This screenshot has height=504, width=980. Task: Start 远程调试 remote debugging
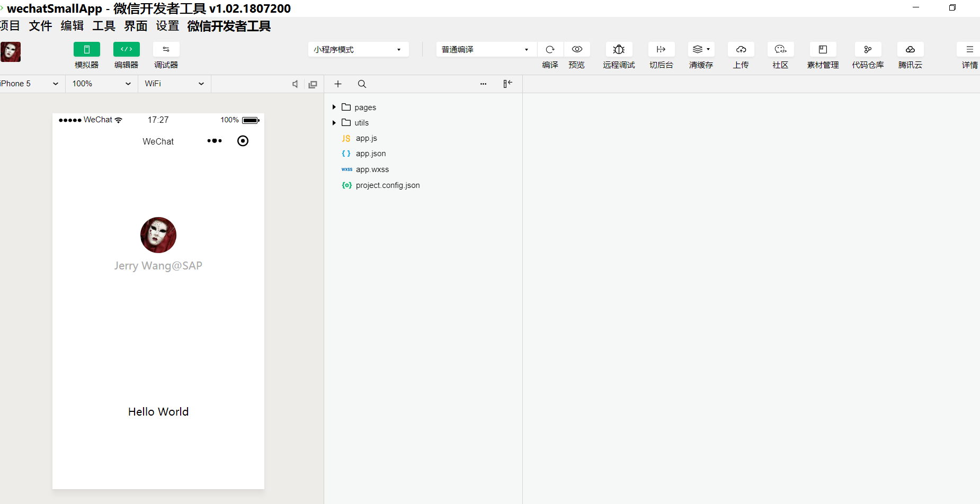tap(619, 49)
